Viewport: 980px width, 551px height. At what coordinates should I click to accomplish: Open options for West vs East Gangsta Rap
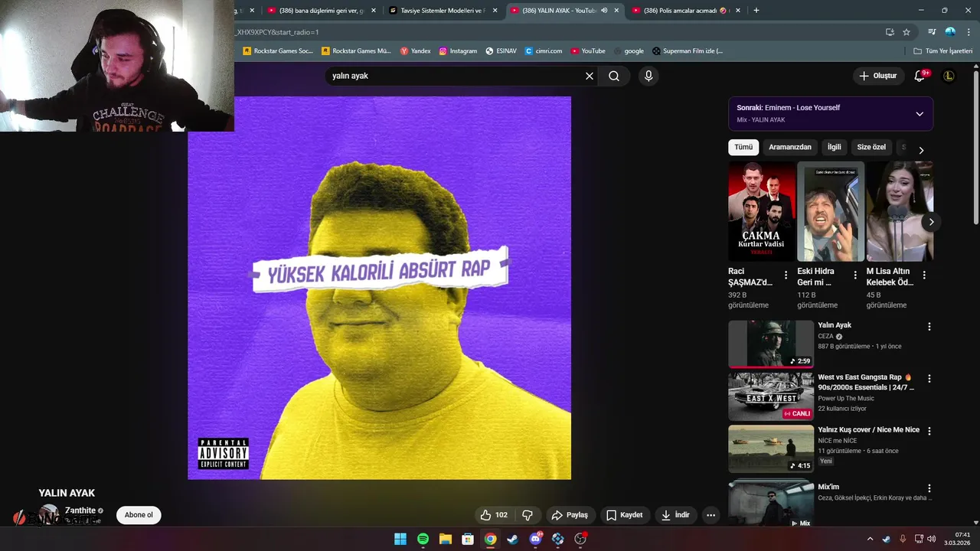(929, 379)
